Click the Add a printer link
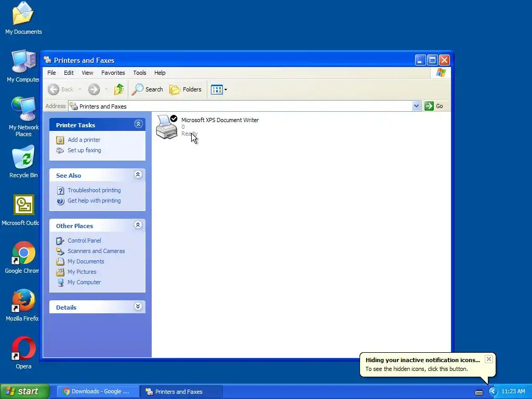Screen dimensions: 532x399 [84, 140]
